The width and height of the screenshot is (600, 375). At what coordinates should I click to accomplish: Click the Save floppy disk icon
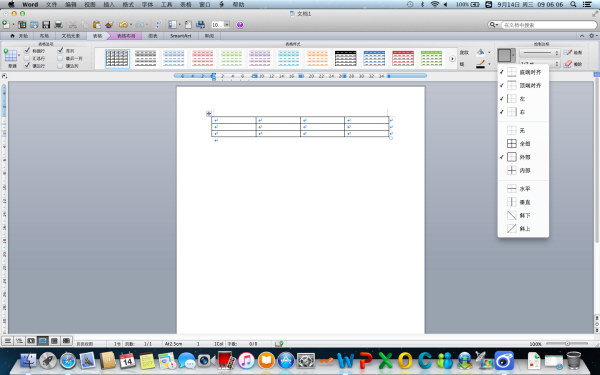tap(46, 25)
